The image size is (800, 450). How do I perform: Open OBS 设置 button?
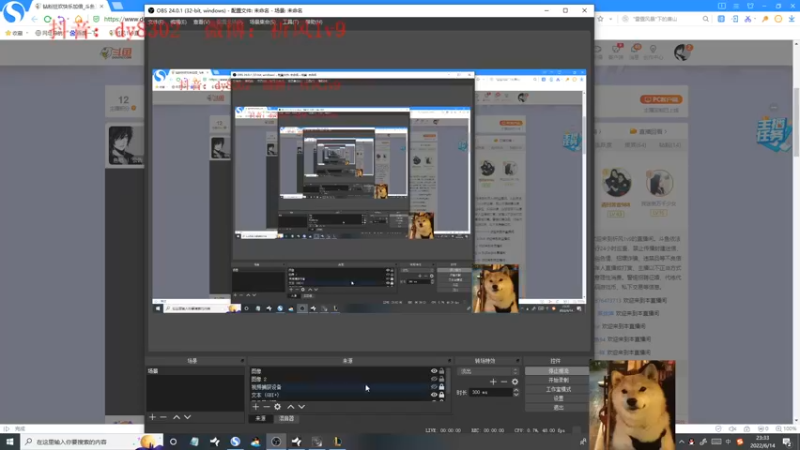pyautogui.click(x=558, y=398)
